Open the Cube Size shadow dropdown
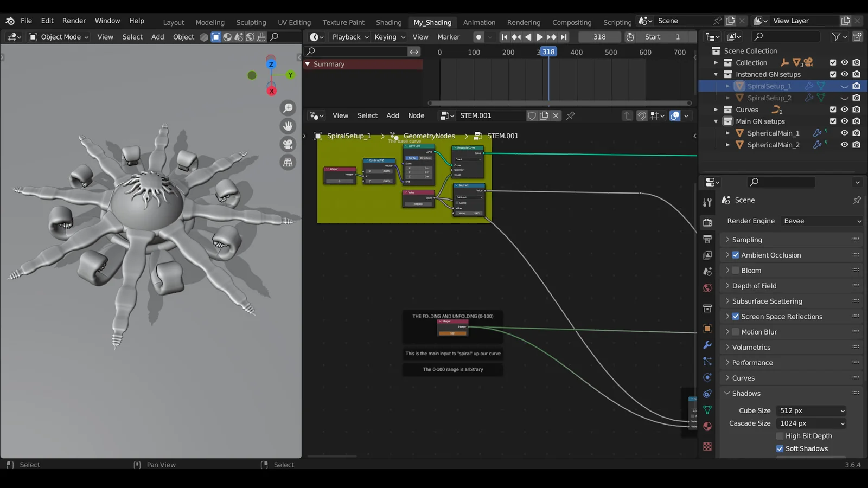868x488 pixels. point(810,410)
